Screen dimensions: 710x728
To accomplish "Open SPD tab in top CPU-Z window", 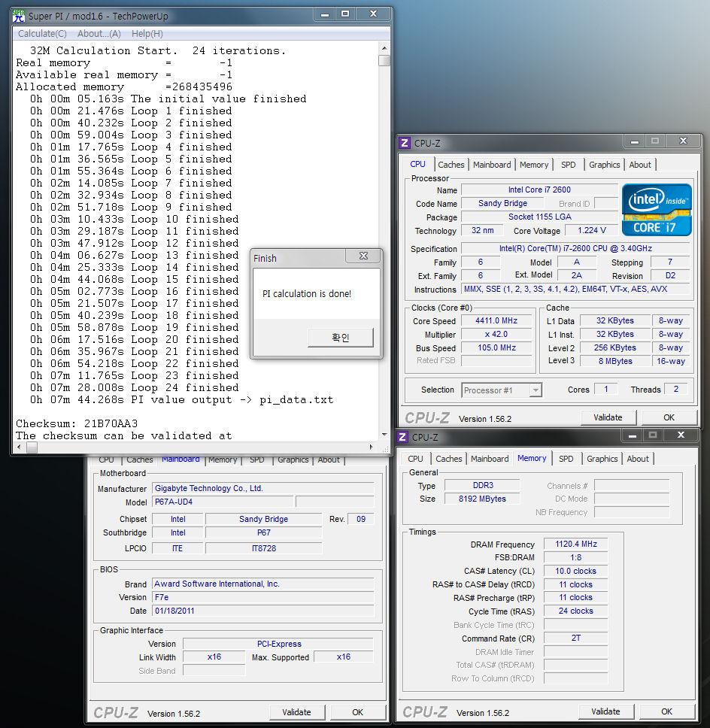I will click(568, 165).
